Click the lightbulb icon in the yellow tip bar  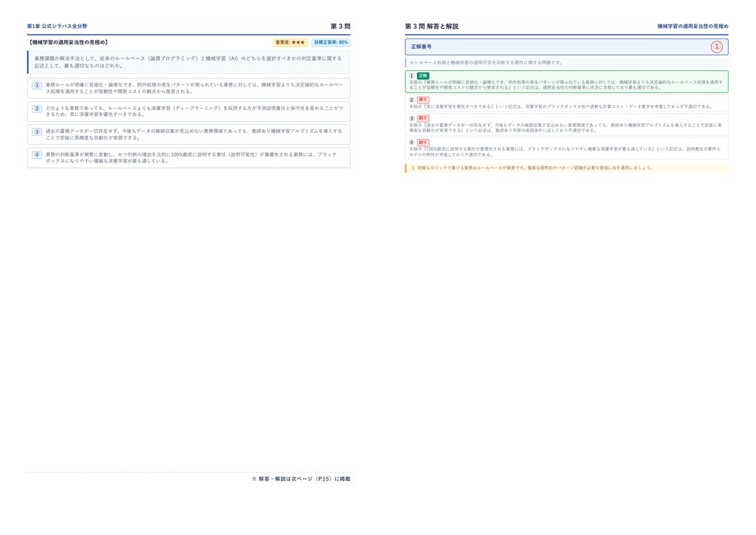click(413, 168)
